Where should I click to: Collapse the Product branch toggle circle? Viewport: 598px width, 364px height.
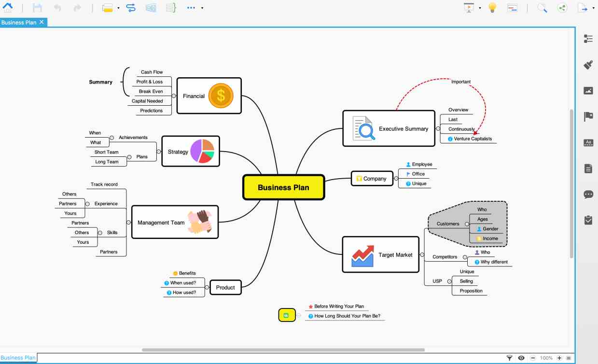207,287
